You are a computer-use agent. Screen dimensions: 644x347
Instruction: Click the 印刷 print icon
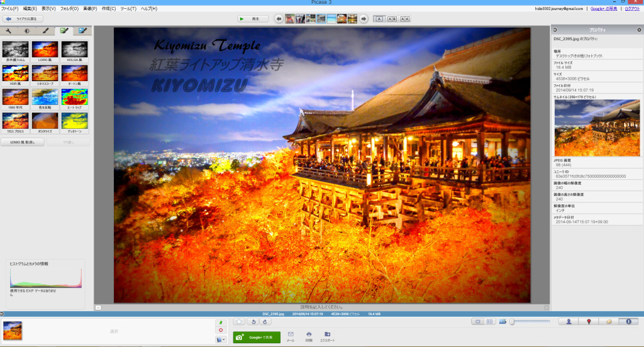click(308, 337)
